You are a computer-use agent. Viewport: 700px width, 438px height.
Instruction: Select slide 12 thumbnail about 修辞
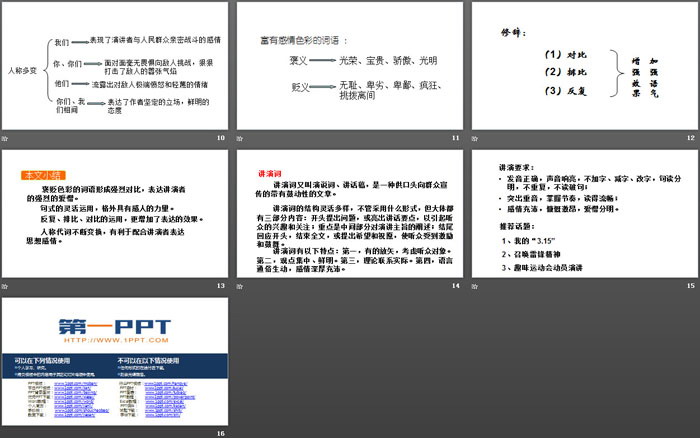tap(584, 66)
